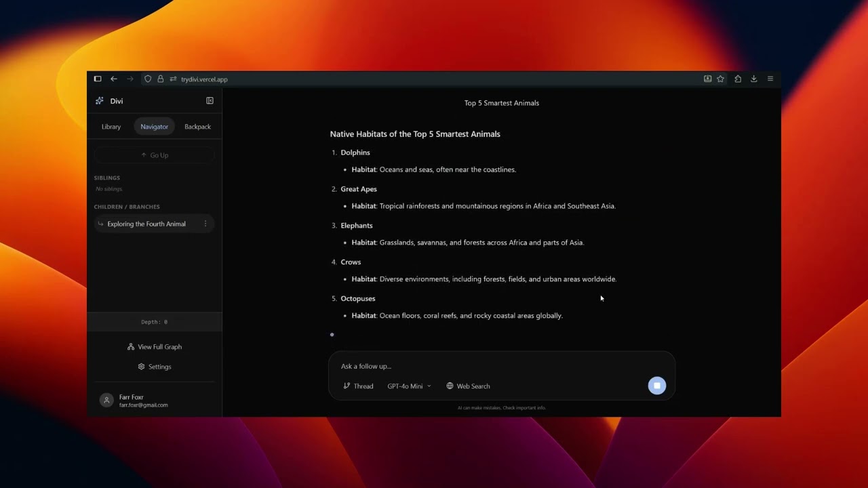Screen dimensions: 868x488
Task: Click the Tropical rainforests habitat line
Action: click(x=484, y=206)
